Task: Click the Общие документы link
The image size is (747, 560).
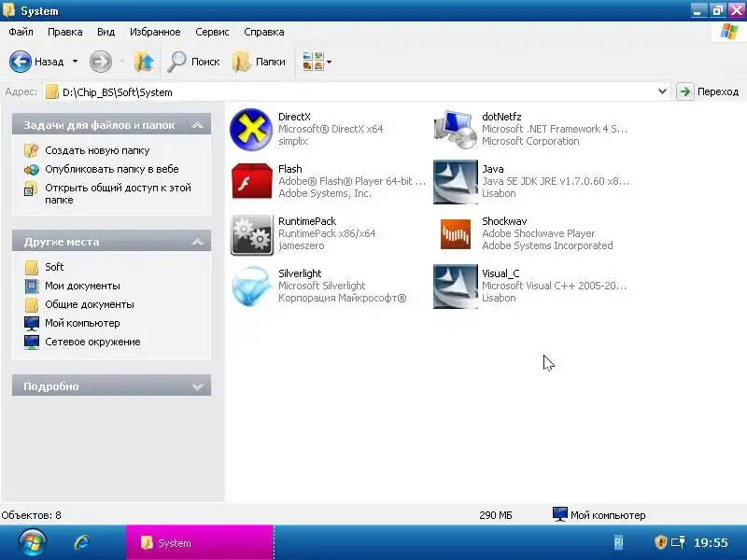Action: coord(90,304)
